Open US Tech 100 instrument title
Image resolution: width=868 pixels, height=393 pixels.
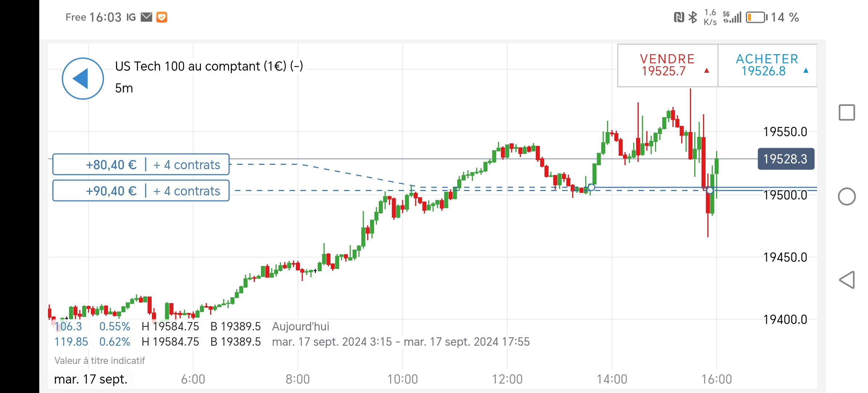click(209, 66)
